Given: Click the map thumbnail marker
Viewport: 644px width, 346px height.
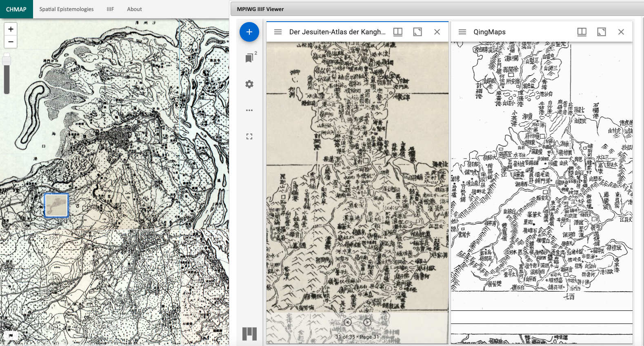Looking at the screenshot, I should pos(56,205).
